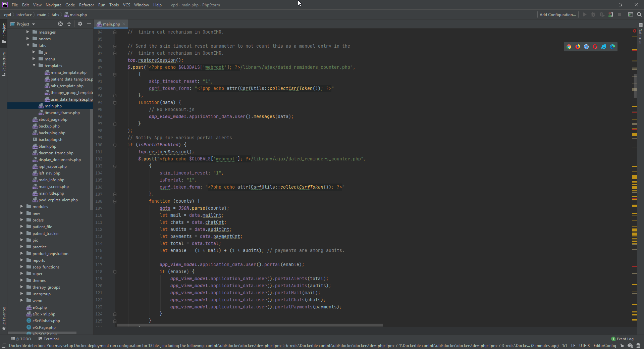Open in Opera browser icon
644x349 pixels.
point(595,47)
